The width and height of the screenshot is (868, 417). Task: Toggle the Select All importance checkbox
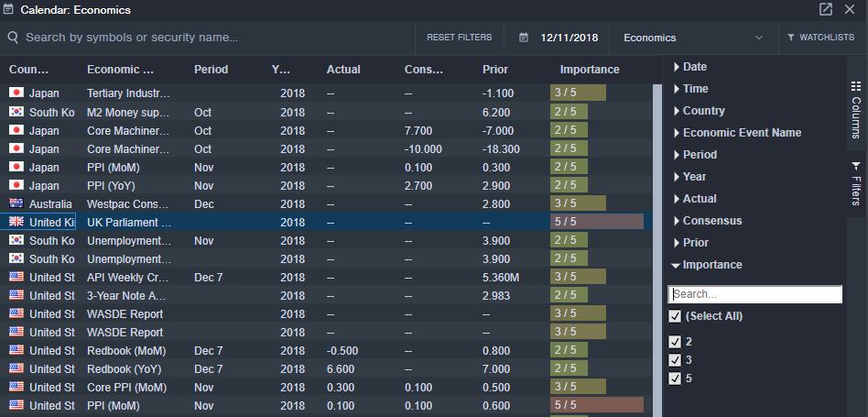coord(676,316)
